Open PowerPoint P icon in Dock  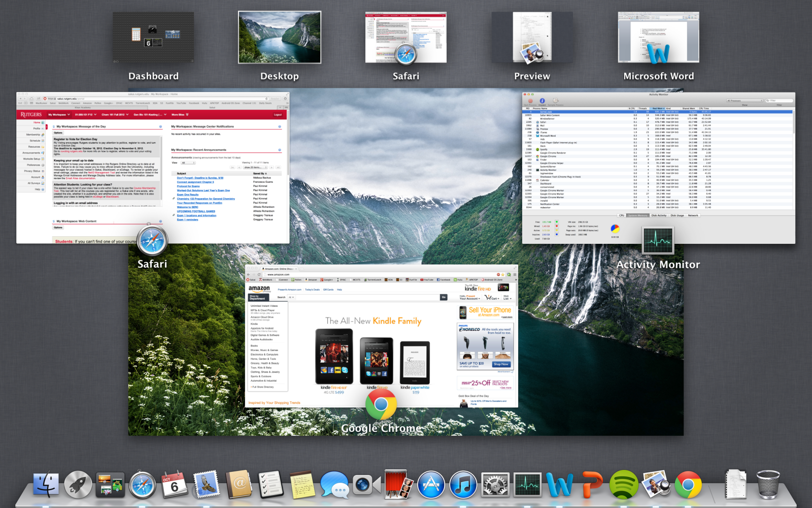click(592, 485)
